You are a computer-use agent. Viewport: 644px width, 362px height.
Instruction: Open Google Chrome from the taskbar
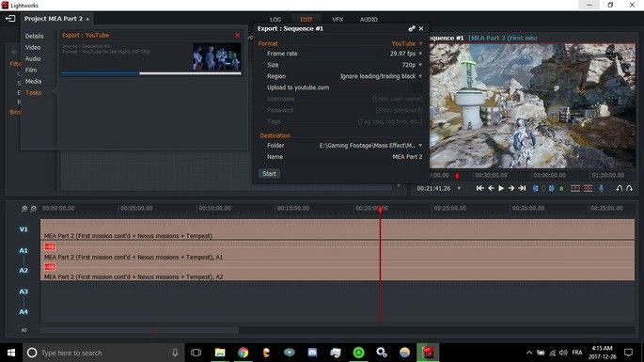point(243,353)
